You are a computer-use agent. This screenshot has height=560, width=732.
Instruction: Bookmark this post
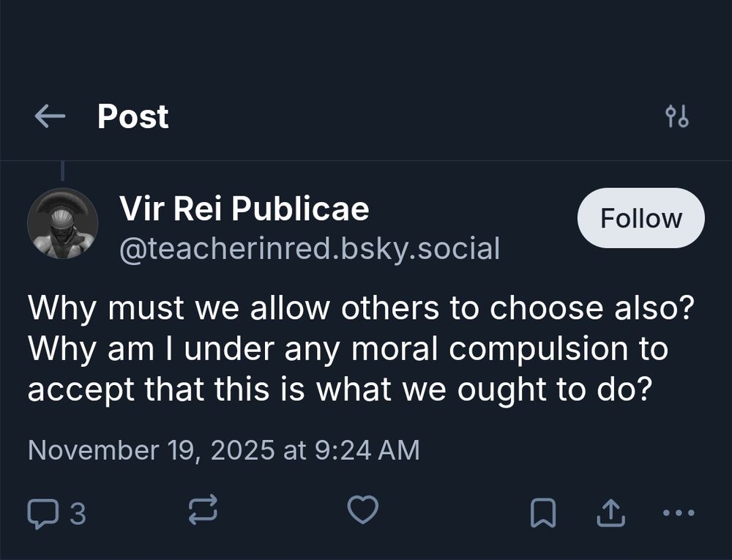tap(542, 512)
